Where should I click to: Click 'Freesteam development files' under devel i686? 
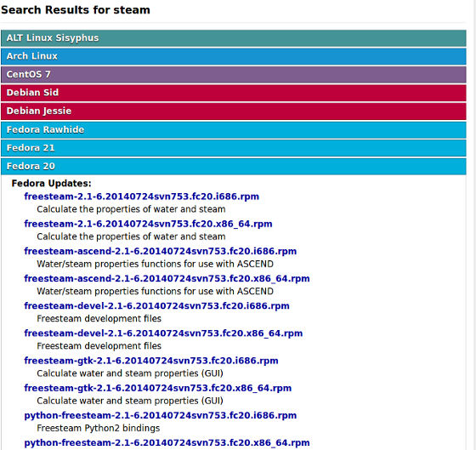(99, 319)
